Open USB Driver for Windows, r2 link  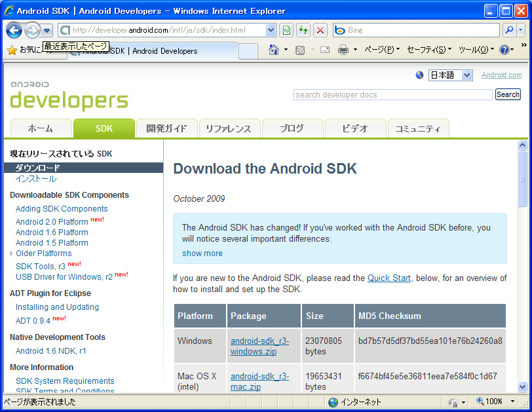pyautogui.click(x=64, y=277)
